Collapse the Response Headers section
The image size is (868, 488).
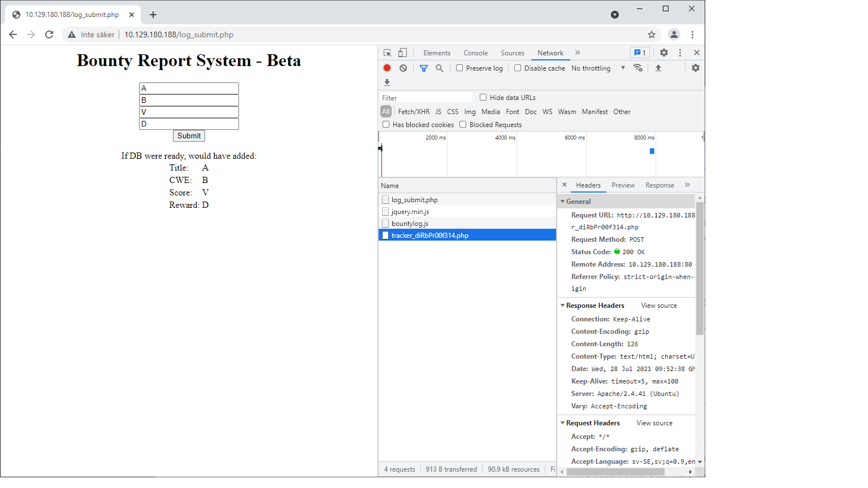(x=594, y=306)
